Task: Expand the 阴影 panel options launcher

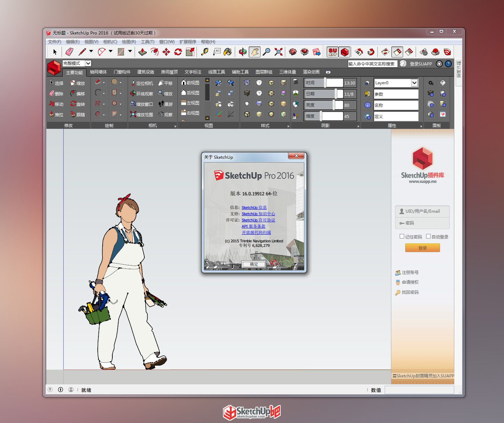Action: click(x=358, y=126)
